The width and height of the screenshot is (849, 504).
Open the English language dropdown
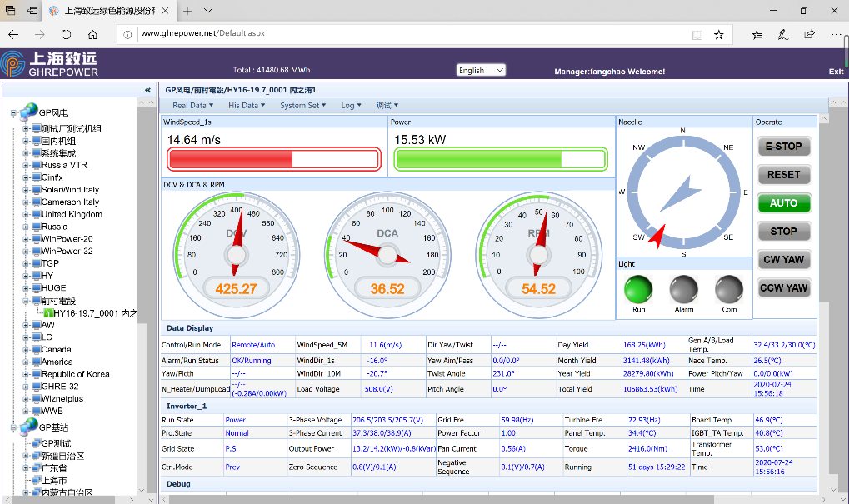click(481, 71)
